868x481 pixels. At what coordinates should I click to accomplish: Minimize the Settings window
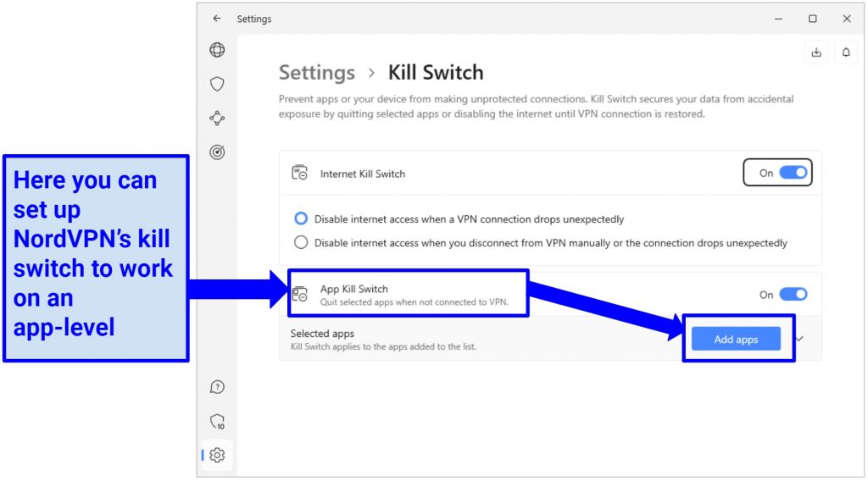(778, 19)
